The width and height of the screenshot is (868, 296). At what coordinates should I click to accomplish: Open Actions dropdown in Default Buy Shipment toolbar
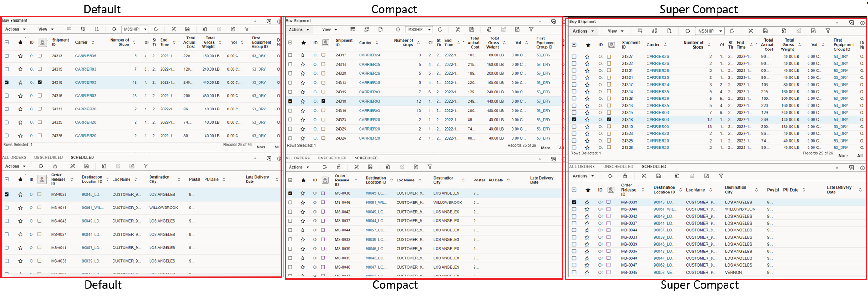tap(16, 29)
